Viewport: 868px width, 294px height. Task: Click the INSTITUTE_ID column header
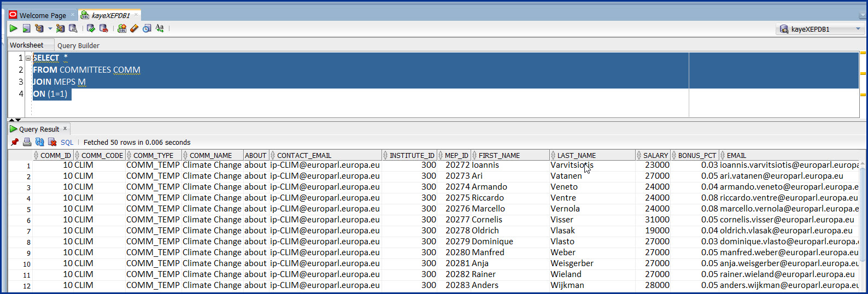409,155
